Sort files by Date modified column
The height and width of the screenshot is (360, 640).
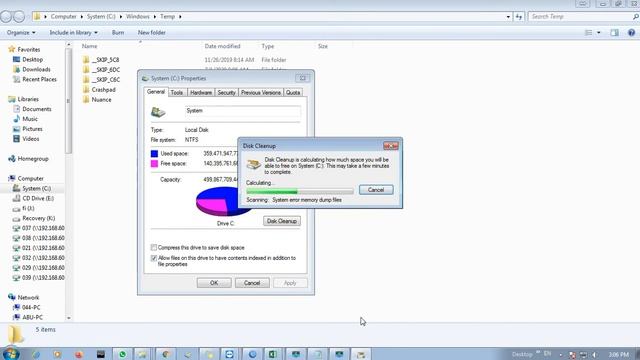tap(222, 46)
